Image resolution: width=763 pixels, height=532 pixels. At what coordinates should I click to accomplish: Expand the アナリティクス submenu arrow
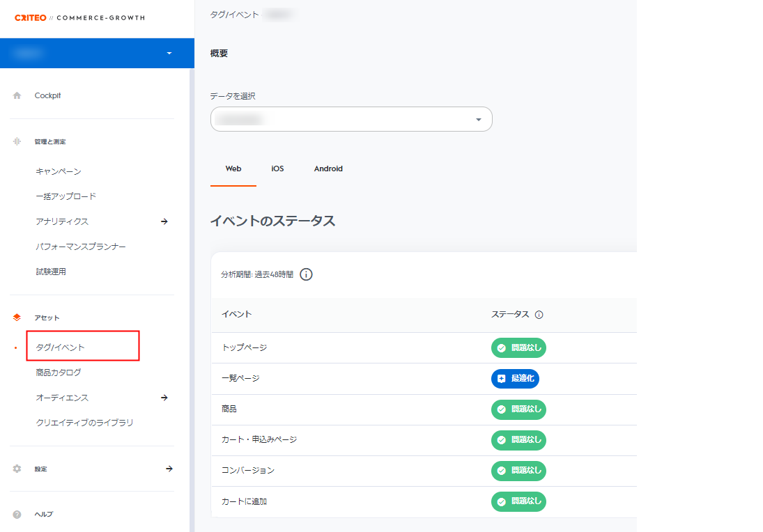[164, 221]
